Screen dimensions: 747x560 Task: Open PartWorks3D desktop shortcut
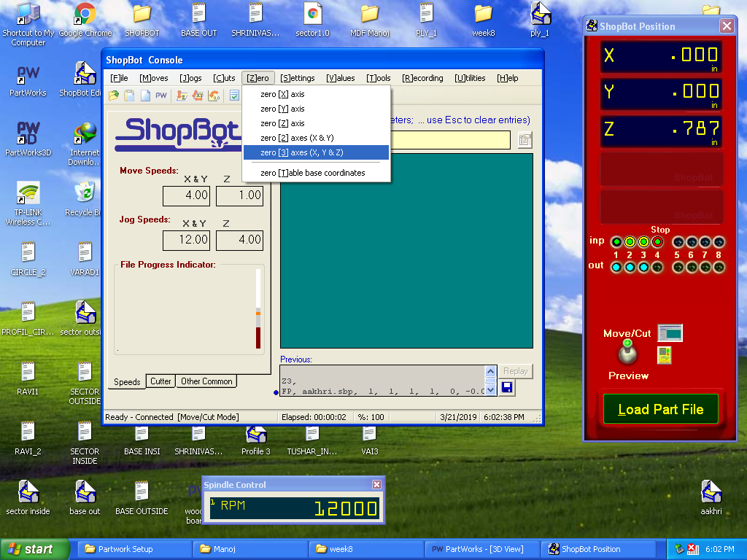(x=28, y=139)
